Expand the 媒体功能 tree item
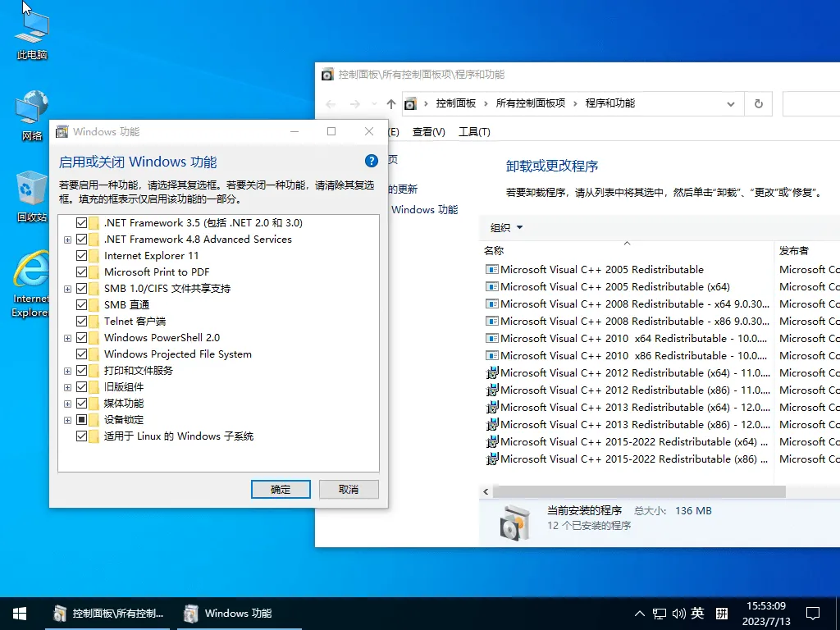The width and height of the screenshot is (840, 630). [67, 403]
